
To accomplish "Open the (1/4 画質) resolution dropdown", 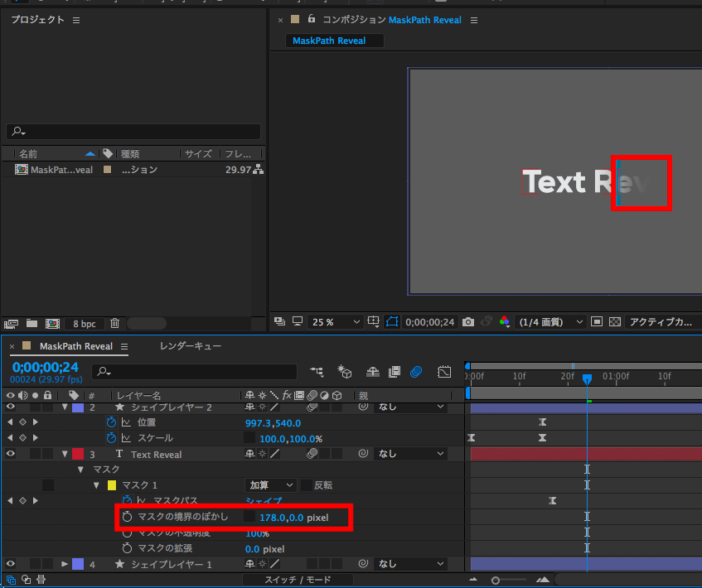I will (x=552, y=321).
